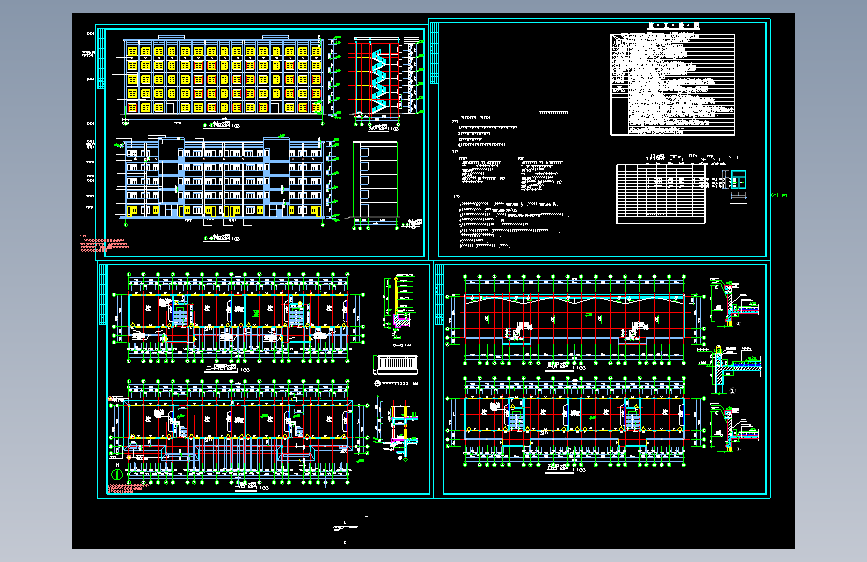The height and width of the screenshot is (562, 867).
Task: Click the design notes text block
Action: pyautogui.click(x=510, y=178)
